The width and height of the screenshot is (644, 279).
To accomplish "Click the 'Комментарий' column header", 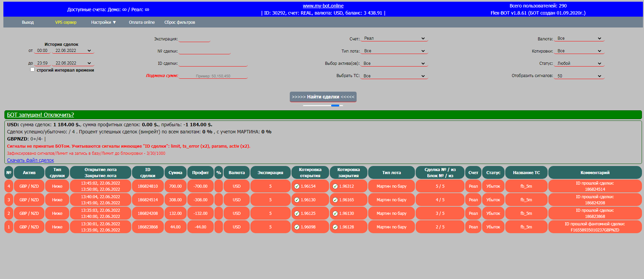I will 595,172.
